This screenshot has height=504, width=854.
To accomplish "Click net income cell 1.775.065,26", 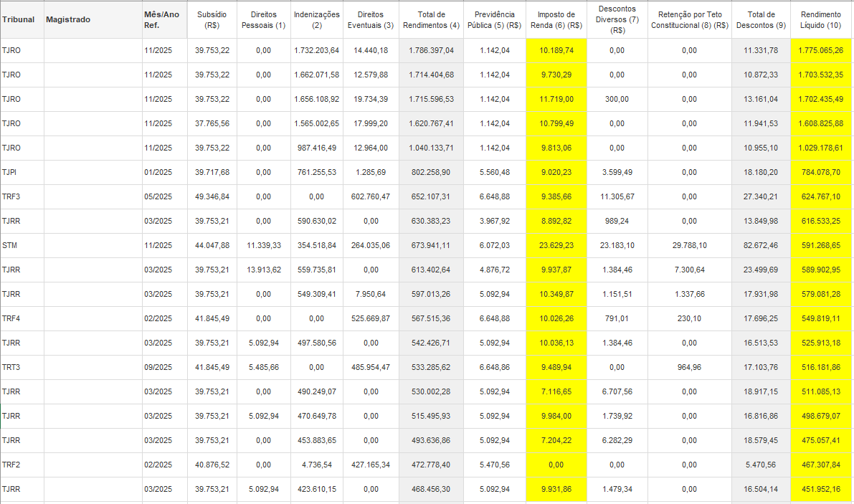I will [x=821, y=51].
